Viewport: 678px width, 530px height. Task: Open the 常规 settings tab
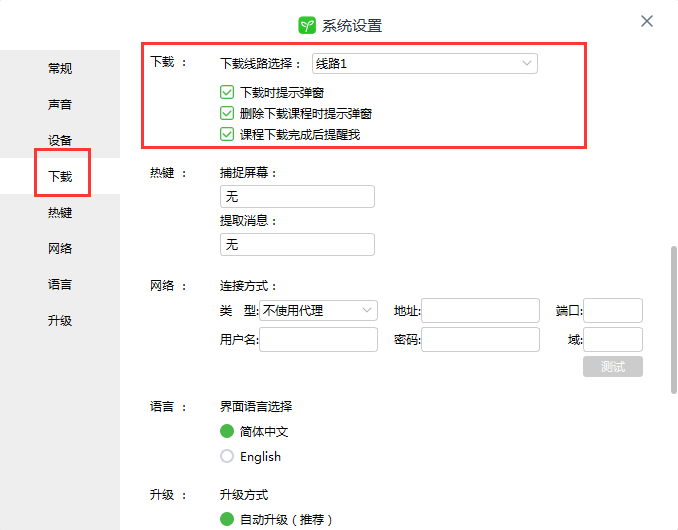(x=60, y=69)
